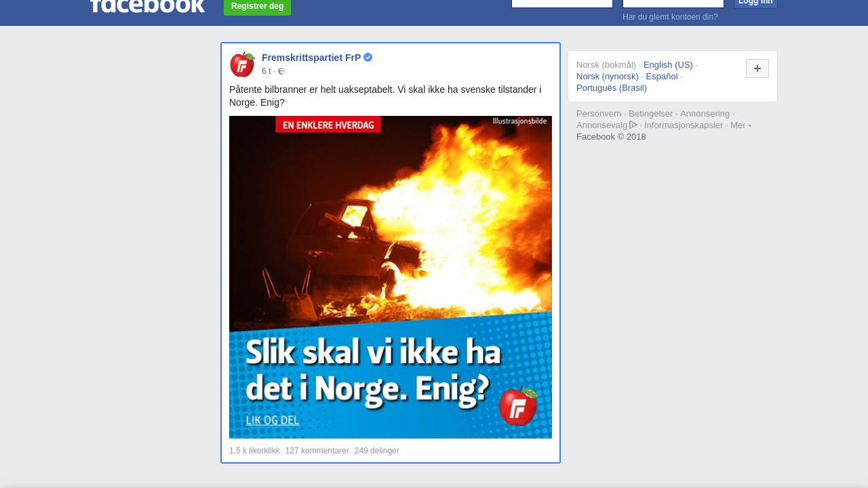Expand the Mer dropdown in footer

(741, 125)
